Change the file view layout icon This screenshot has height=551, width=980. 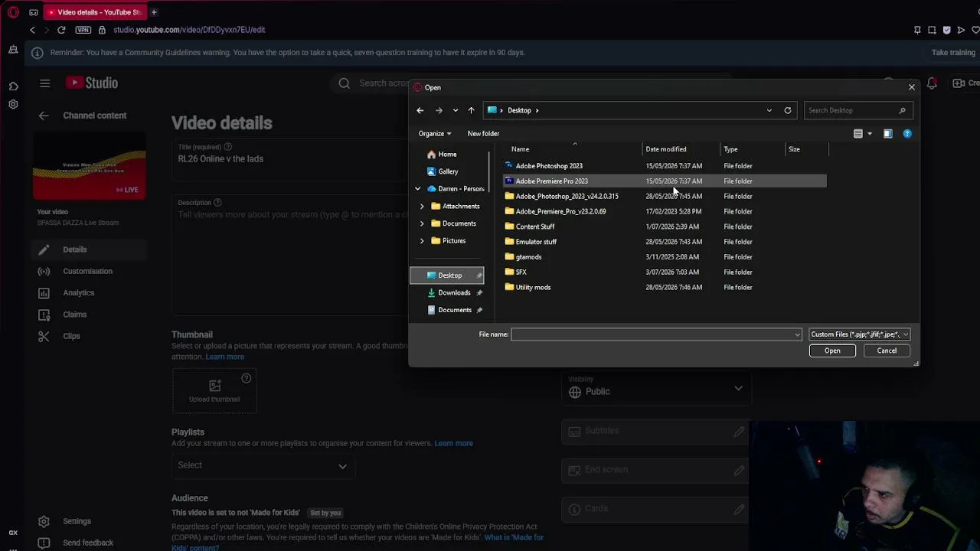pos(858,134)
